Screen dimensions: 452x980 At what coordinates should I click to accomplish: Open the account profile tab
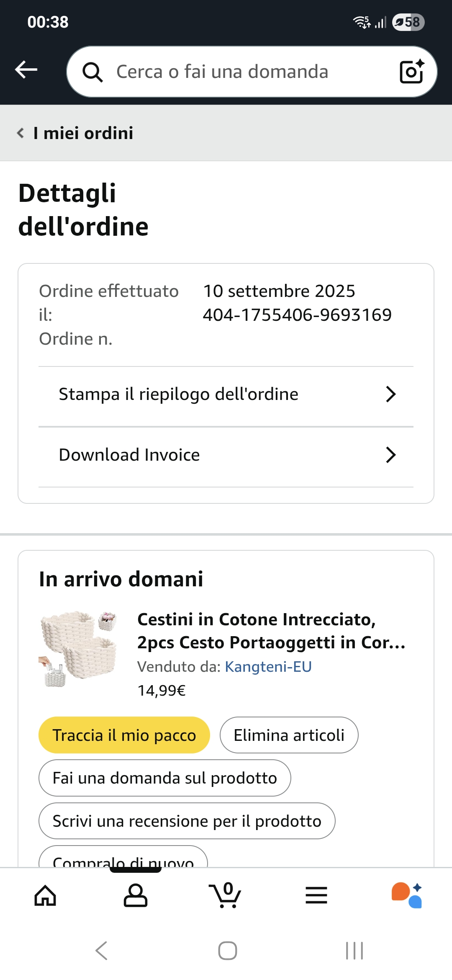(136, 895)
